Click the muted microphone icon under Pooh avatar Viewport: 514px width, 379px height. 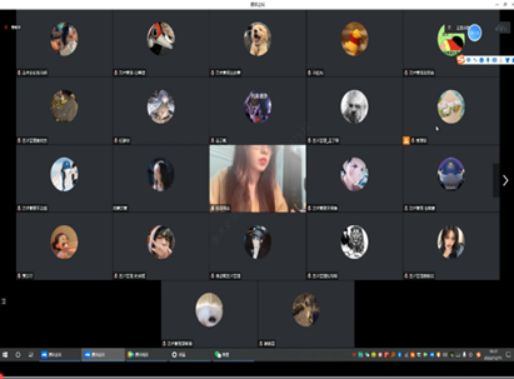click(309, 73)
